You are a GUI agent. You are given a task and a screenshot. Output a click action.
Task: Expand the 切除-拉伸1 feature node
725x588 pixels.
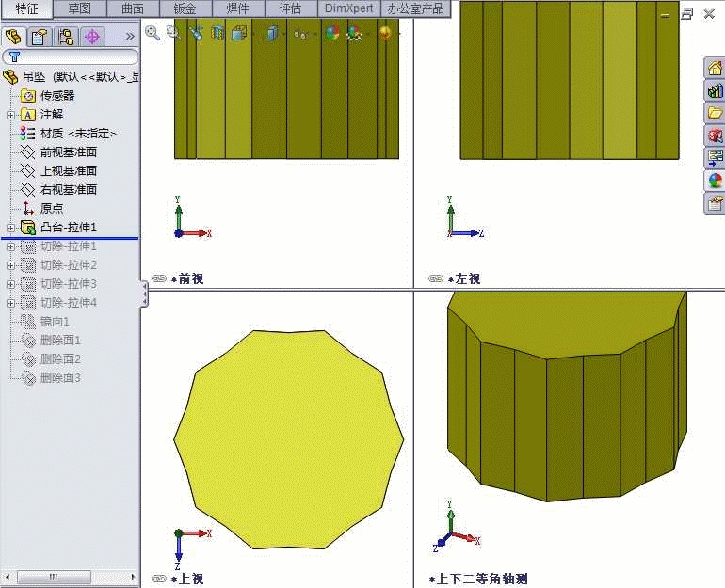pyautogui.click(x=10, y=246)
